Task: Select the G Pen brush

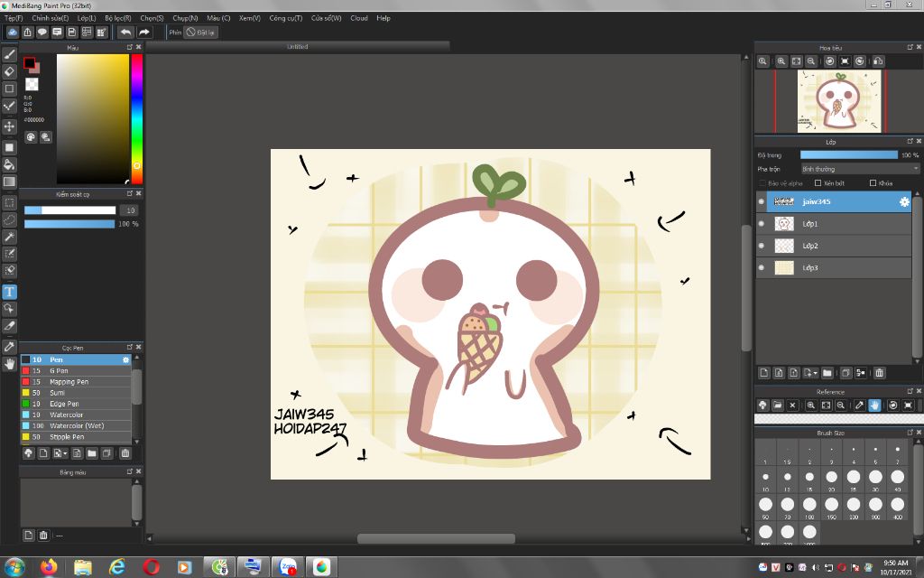Action: [76, 371]
